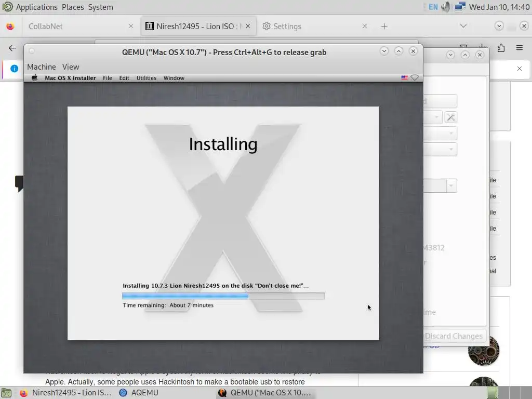This screenshot has height=399, width=532.
Task: Click the Firefox logo left of the tabs
Action: point(10,26)
